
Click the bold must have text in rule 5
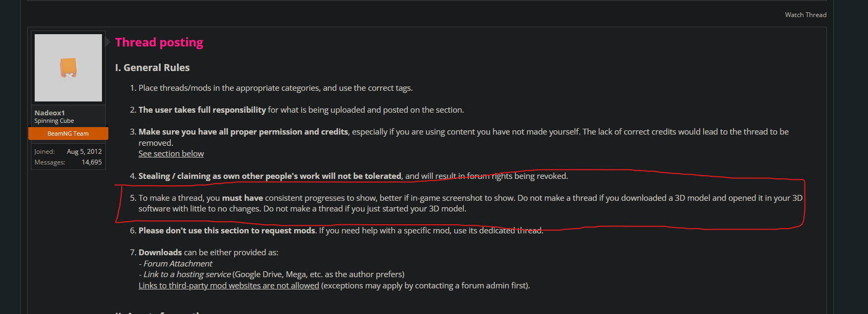coord(242,198)
